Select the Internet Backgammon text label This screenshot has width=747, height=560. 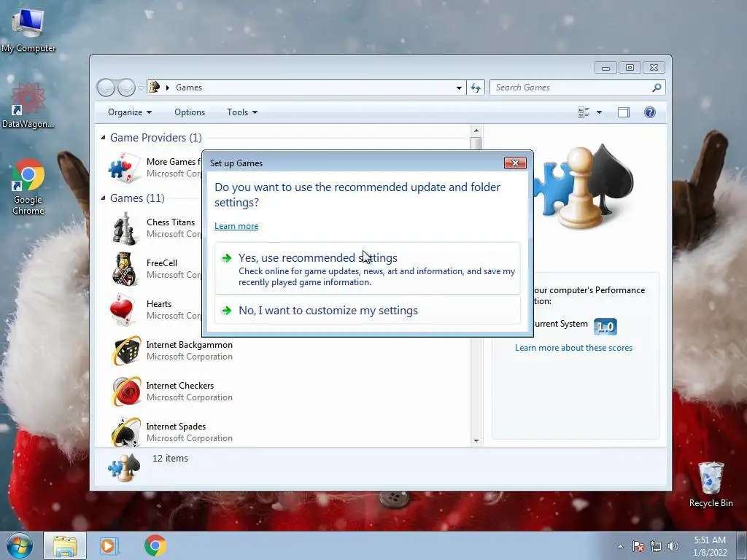coord(190,345)
